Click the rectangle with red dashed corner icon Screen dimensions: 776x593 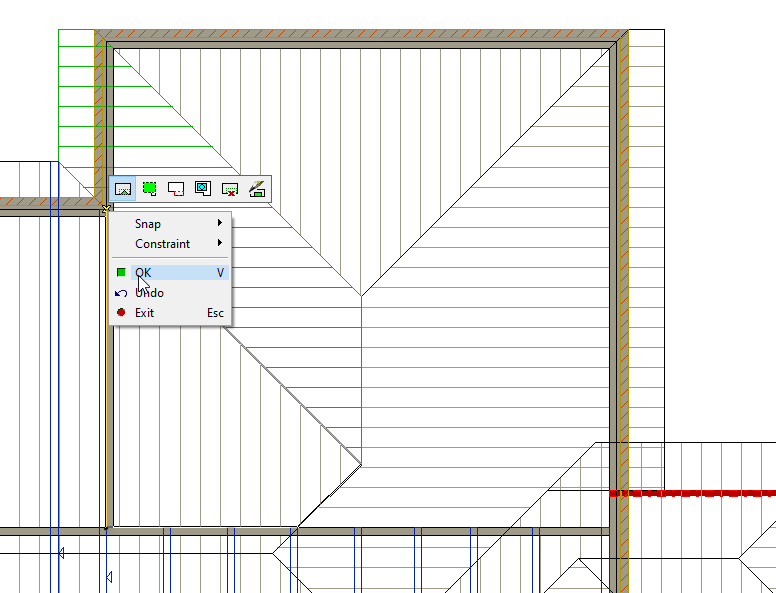click(x=176, y=188)
